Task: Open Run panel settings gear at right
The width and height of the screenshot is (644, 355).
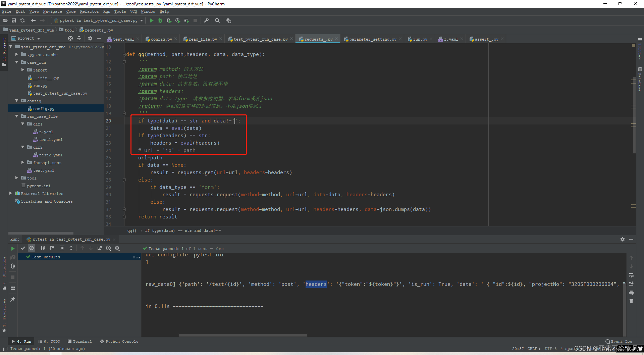Action: point(623,239)
